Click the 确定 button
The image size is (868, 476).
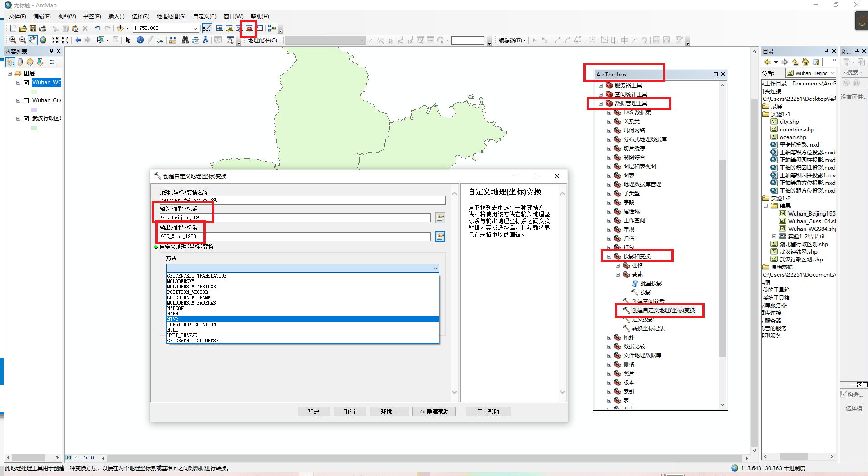coord(314,412)
